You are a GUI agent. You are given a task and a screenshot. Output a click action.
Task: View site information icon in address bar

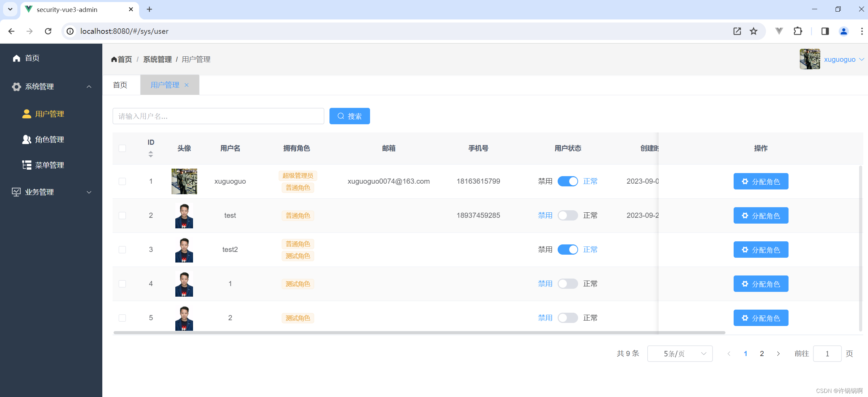click(70, 31)
